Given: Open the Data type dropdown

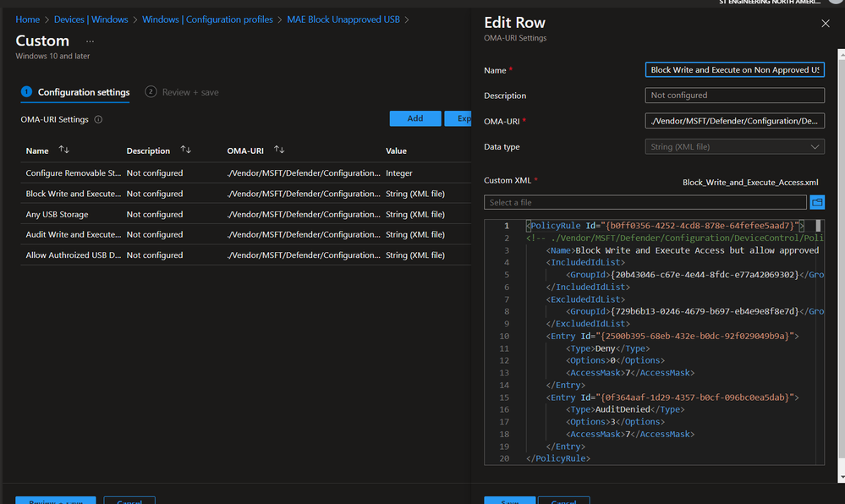Looking at the screenshot, I should tap(734, 146).
